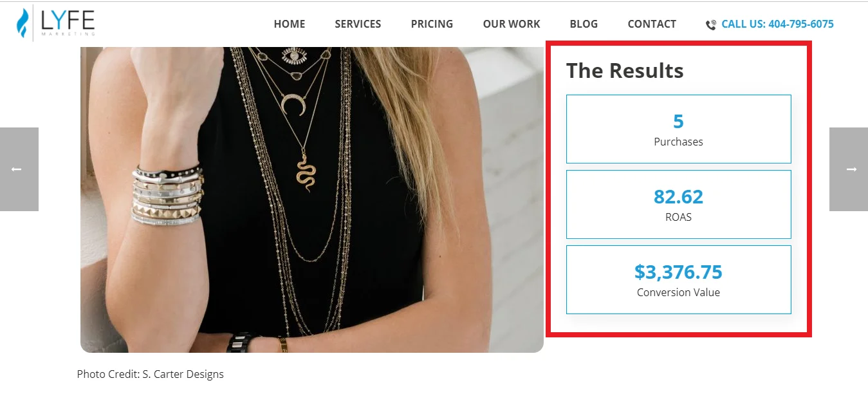Click The Results heading
Screen dimensions: 868x394
[625, 70]
